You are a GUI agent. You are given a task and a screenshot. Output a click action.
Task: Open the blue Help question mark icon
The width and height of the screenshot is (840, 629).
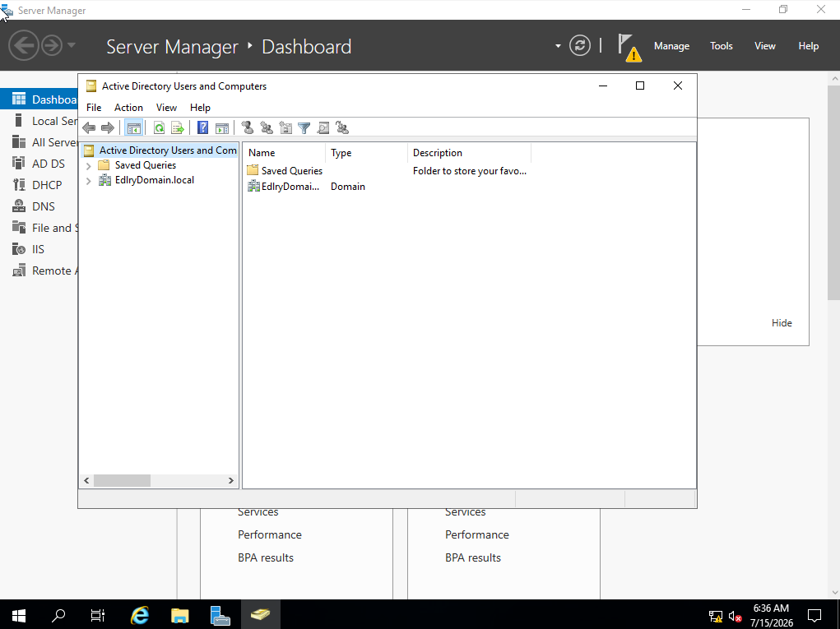(x=202, y=128)
